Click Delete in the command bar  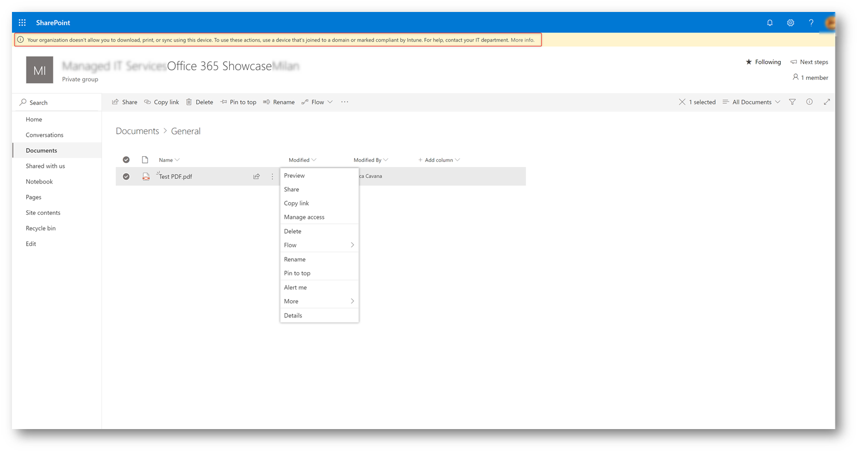199,102
